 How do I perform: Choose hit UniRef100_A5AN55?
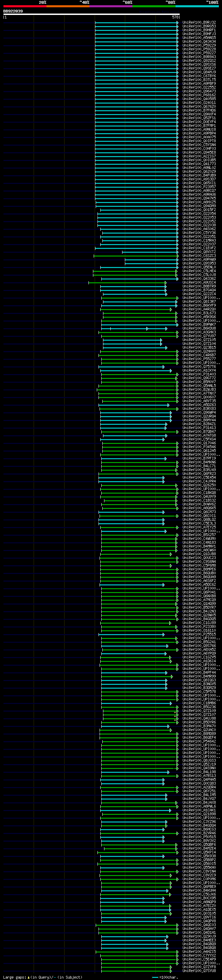pos(199,38)
